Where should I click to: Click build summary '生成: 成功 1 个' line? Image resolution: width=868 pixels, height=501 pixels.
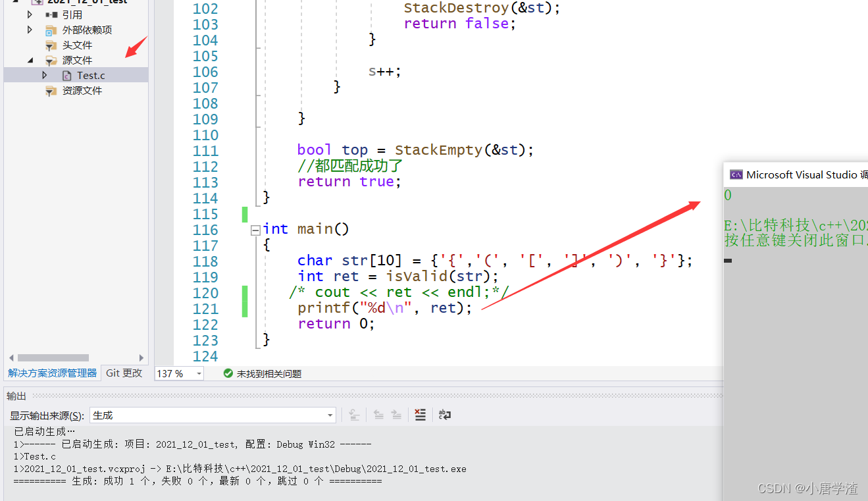pyautogui.click(x=197, y=481)
